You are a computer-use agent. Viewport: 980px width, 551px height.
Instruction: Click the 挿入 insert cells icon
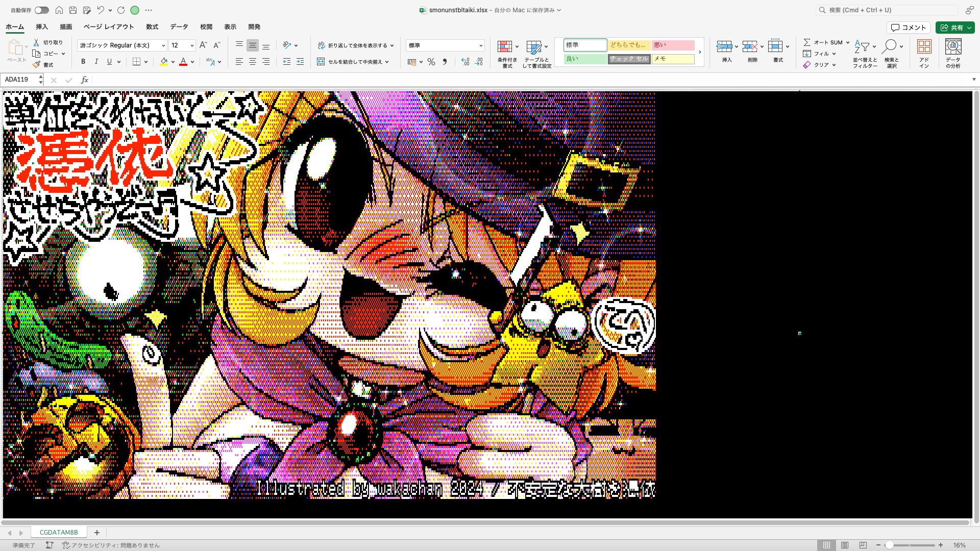[724, 46]
